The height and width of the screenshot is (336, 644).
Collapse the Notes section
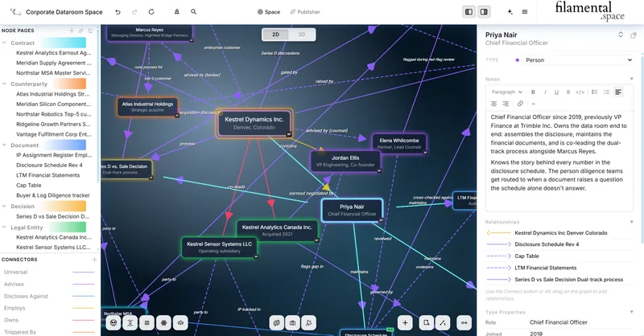pyautogui.click(x=632, y=79)
